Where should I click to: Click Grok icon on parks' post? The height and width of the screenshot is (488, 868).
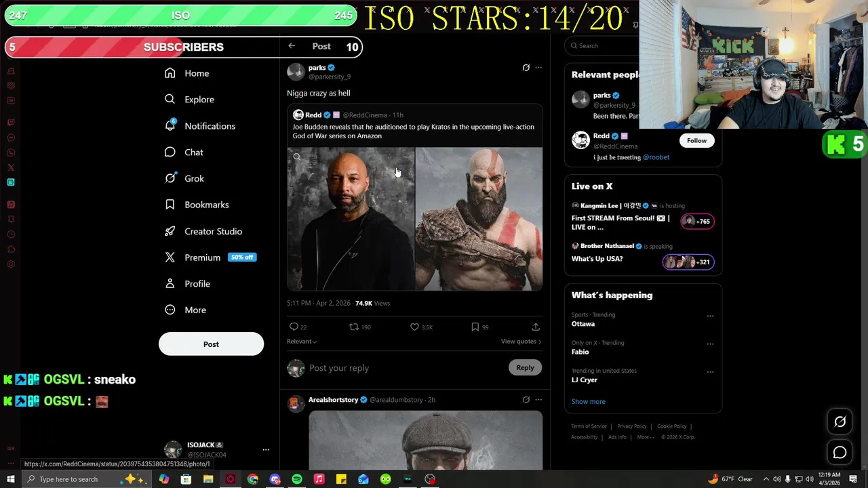[526, 68]
